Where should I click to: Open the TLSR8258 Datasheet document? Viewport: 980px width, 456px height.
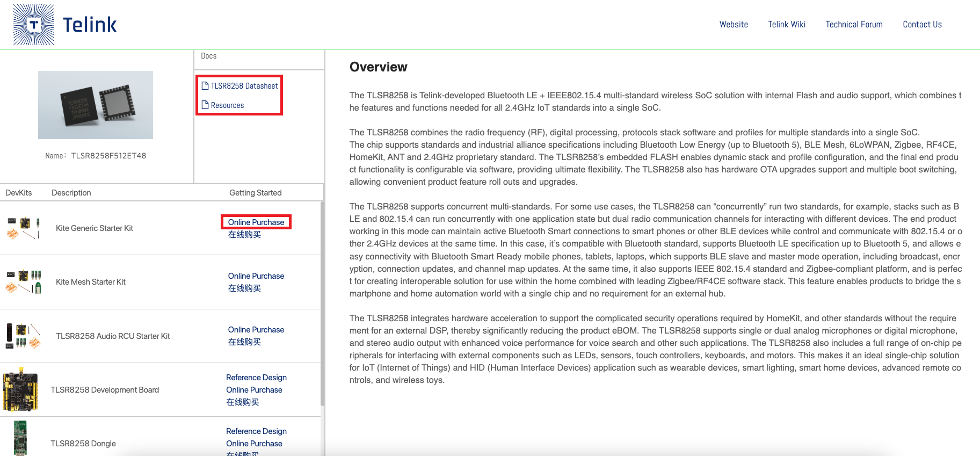[x=244, y=86]
